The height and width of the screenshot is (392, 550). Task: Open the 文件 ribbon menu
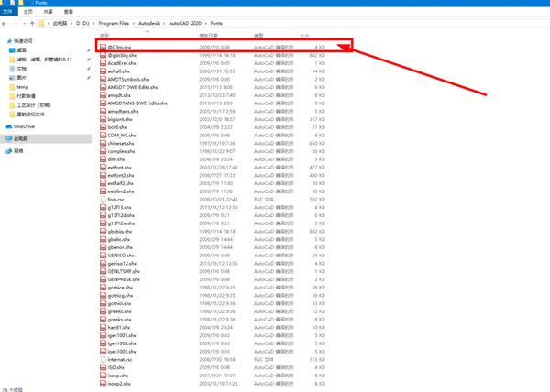7,12
